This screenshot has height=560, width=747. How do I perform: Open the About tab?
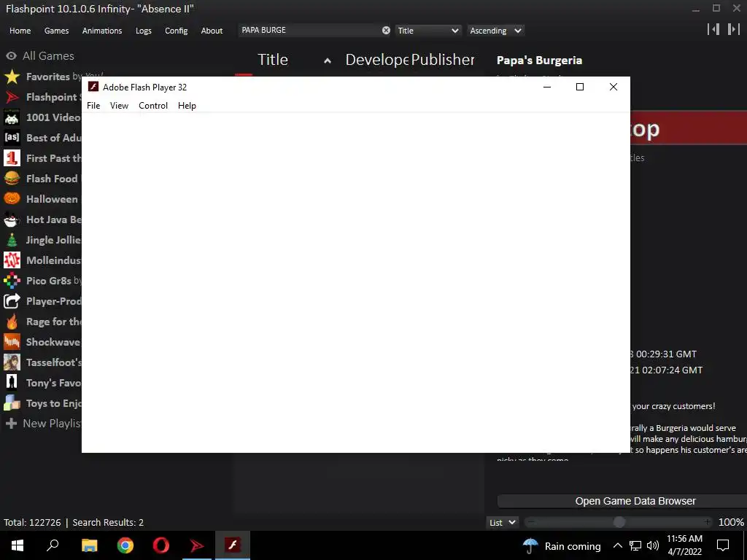point(212,31)
